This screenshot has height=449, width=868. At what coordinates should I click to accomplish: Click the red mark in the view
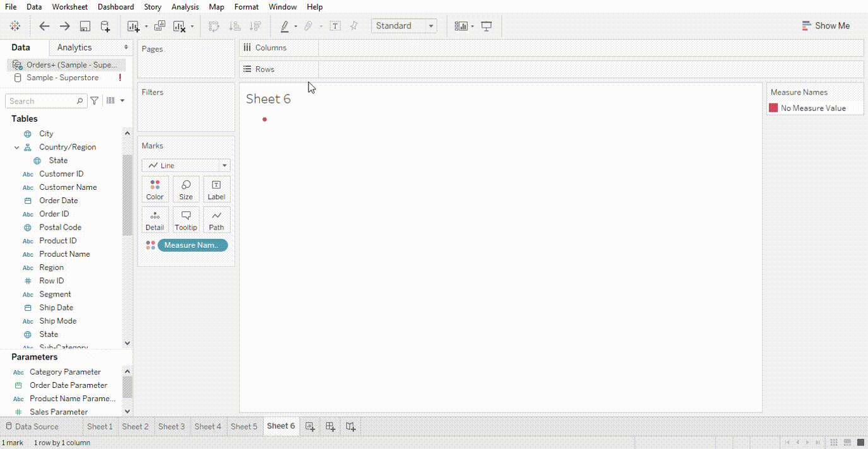[x=264, y=119]
